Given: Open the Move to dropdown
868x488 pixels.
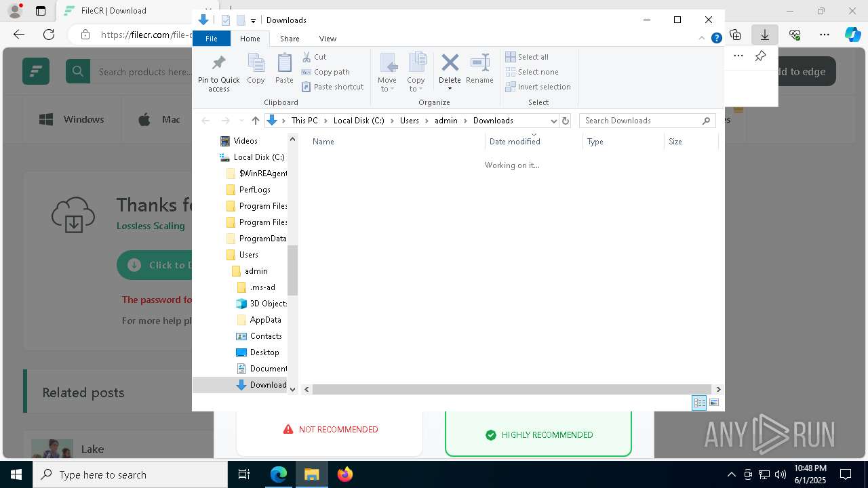Looking at the screenshot, I should coord(387,73).
